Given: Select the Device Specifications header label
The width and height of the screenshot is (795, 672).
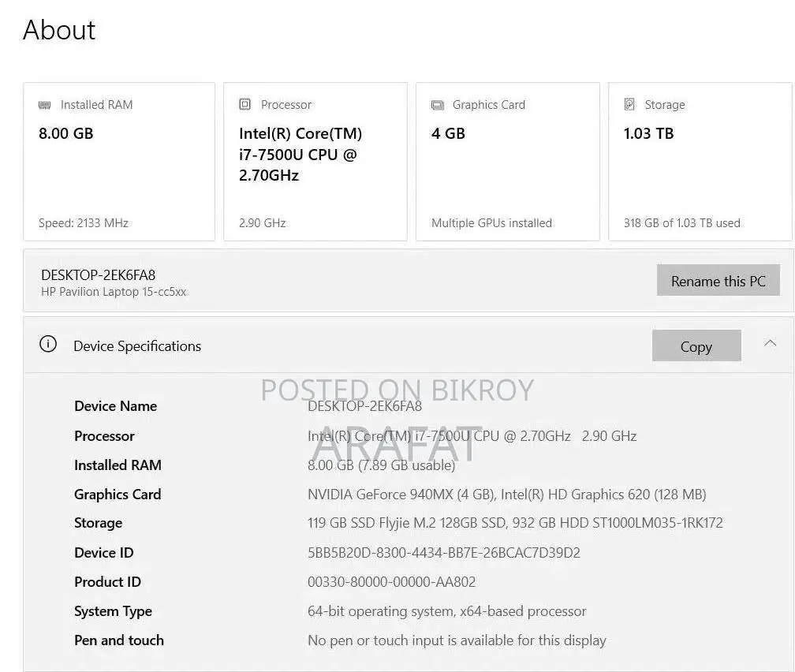Looking at the screenshot, I should [137, 346].
